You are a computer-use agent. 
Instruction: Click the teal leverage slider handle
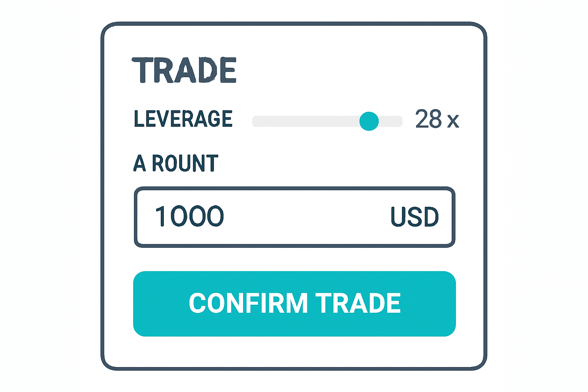[369, 121]
